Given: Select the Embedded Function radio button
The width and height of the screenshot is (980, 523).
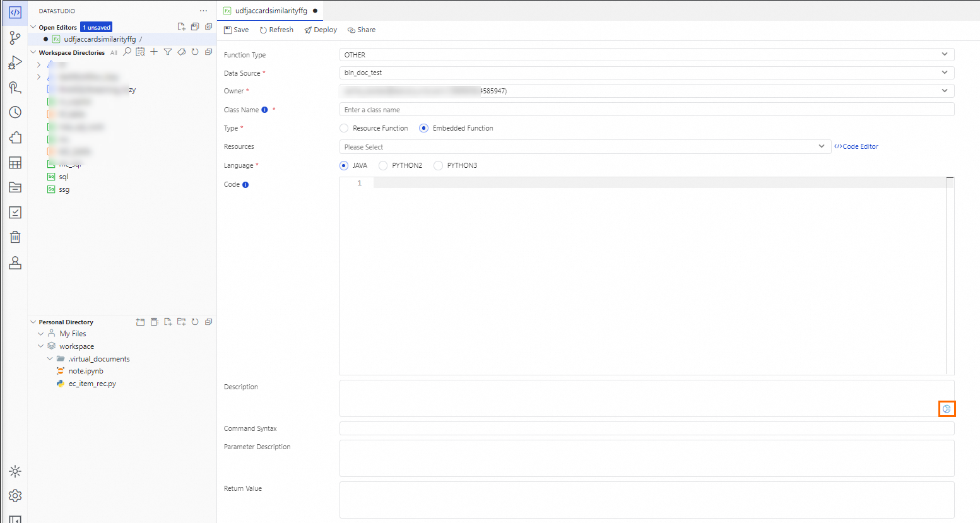Looking at the screenshot, I should (424, 128).
